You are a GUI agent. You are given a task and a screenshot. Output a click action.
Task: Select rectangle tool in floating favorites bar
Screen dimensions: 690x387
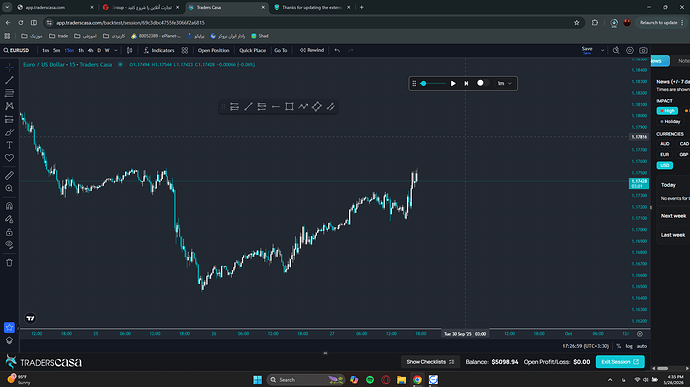click(289, 107)
